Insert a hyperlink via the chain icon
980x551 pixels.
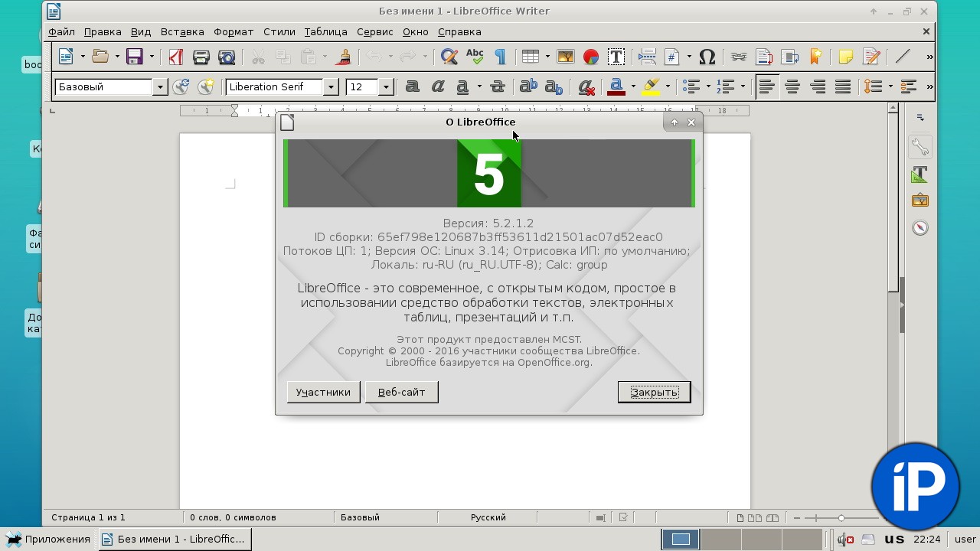click(x=739, y=57)
